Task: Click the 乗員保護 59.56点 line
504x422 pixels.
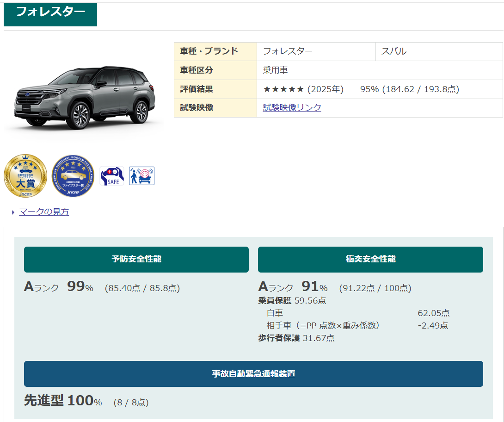Action: click(x=292, y=300)
